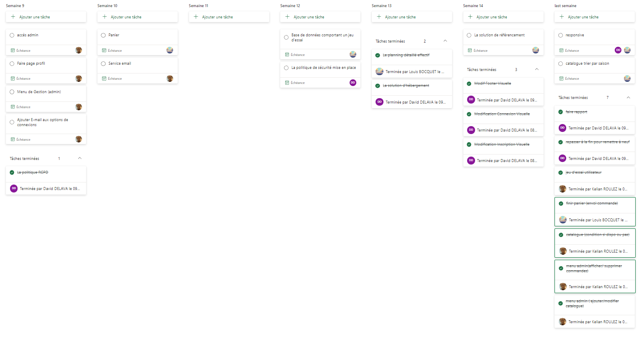The width and height of the screenshot is (644, 342).
Task: Click the DD avatar on security policy card
Action: tap(353, 83)
